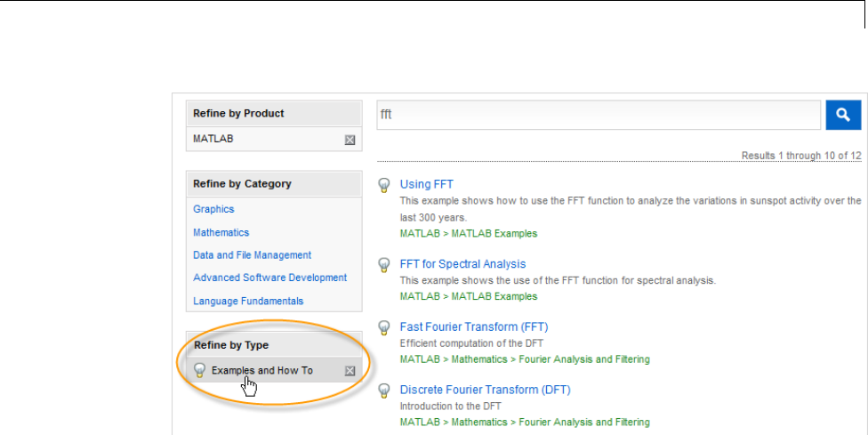This screenshot has height=435, width=868.
Task: Click lightbulb icon beside Using FFT
Action: click(385, 185)
